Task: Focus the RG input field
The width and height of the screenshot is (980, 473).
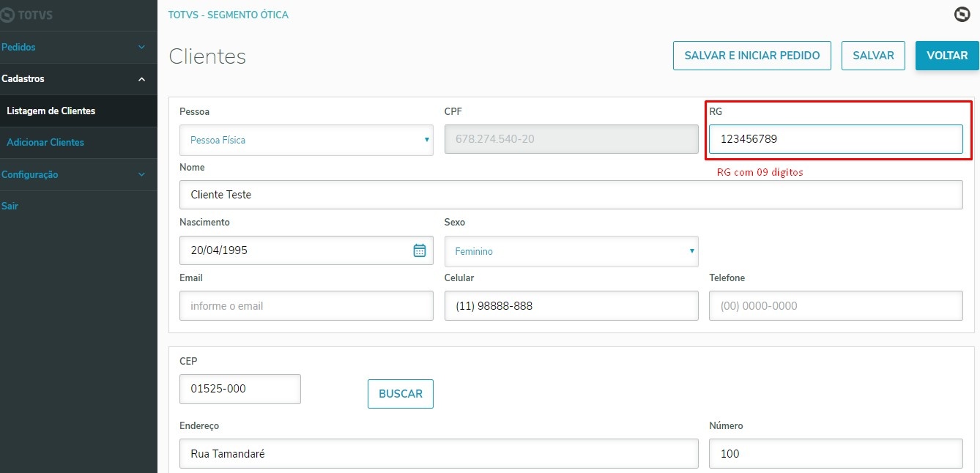Action: (x=835, y=139)
